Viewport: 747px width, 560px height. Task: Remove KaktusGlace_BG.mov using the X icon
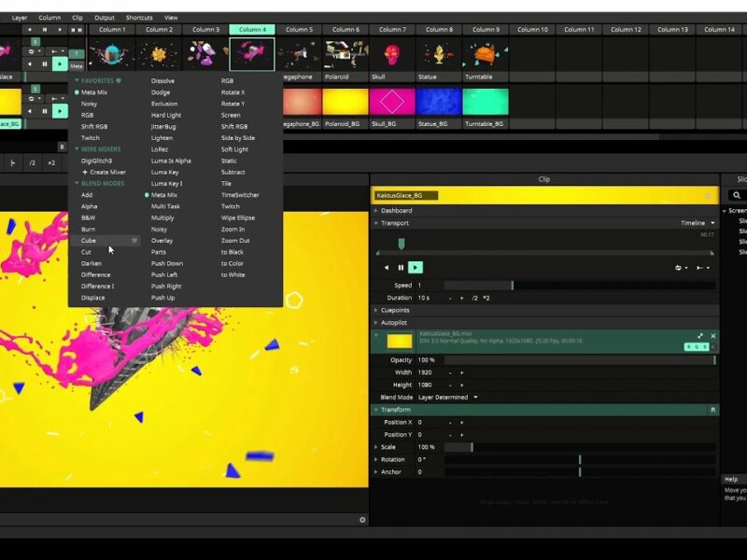click(713, 336)
